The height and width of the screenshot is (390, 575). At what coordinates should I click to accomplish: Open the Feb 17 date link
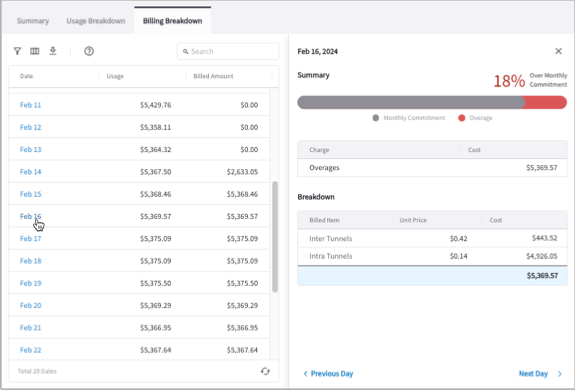pos(30,239)
